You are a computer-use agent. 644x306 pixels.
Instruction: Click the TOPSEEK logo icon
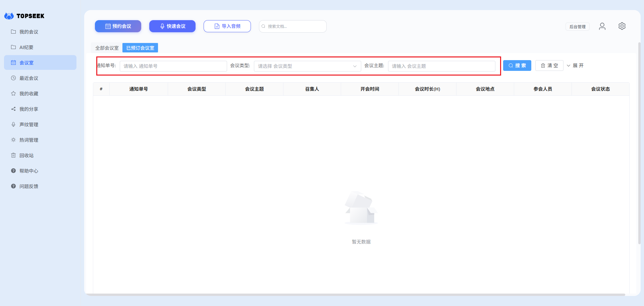click(x=9, y=16)
